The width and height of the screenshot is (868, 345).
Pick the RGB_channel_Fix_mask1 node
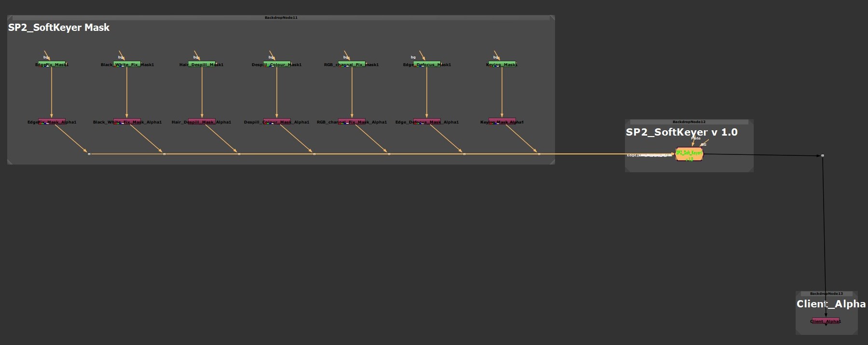tap(352, 64)
